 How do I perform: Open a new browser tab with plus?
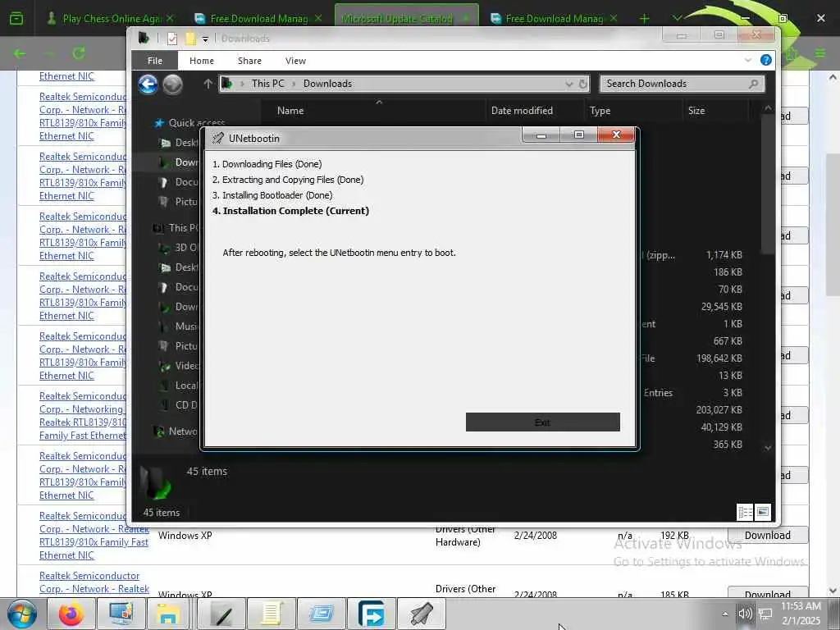(x=645, y=19)
